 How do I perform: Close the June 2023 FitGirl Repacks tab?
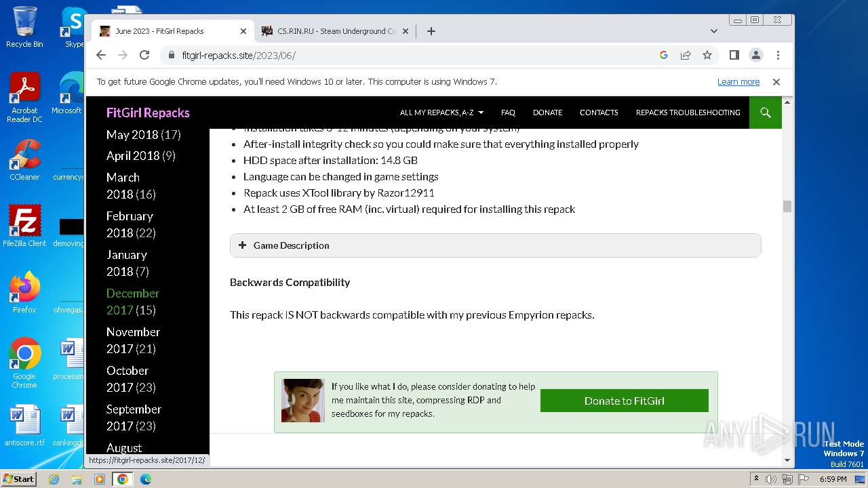click(x=243, y=31)
